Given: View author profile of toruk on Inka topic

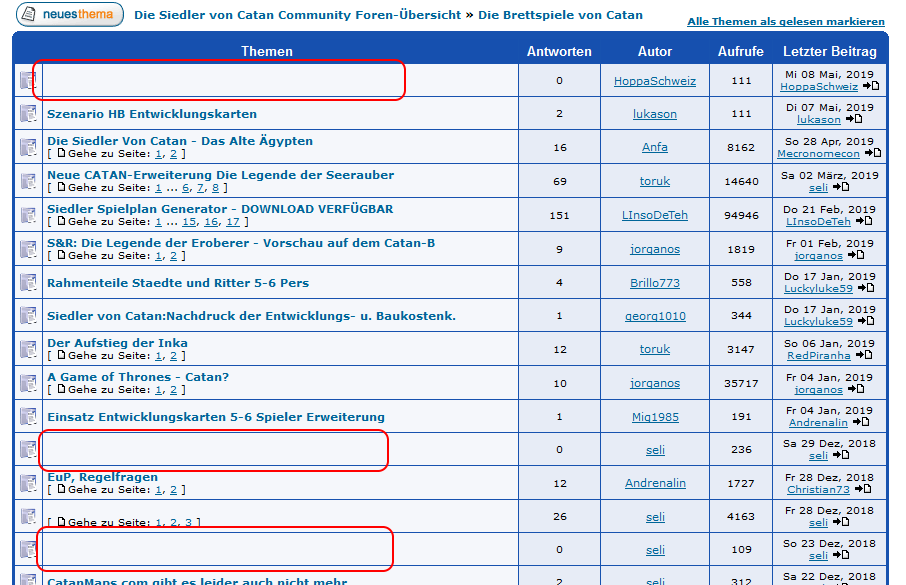Looking at the screenshot, I should pyautogui.click(x=655, y=349).
